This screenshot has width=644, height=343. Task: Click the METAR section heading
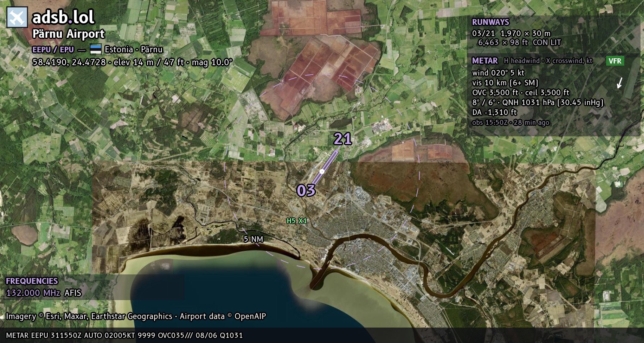point(485,61)
